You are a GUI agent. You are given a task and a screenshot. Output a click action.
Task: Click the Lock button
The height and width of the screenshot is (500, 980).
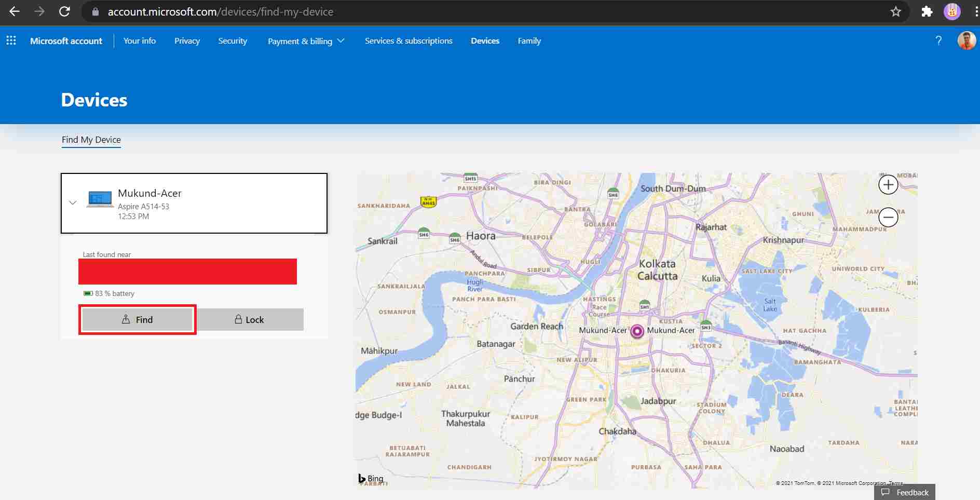pyautogui.click(x=250, y=319)
